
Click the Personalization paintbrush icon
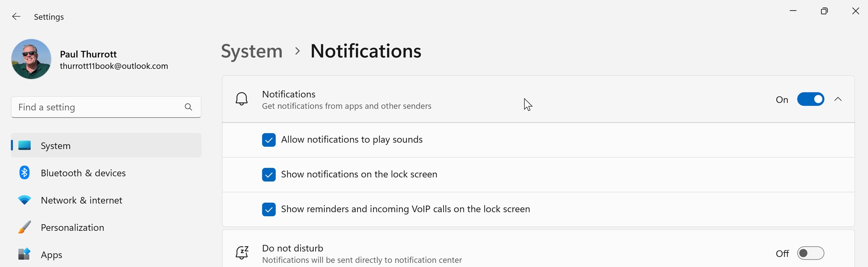24,227
